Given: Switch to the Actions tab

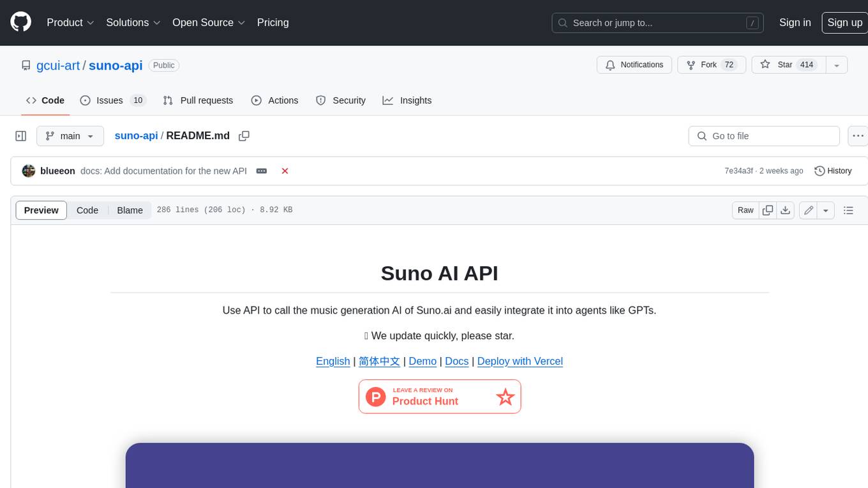Looking at the screenshot, I should click(x=274, y=100).
